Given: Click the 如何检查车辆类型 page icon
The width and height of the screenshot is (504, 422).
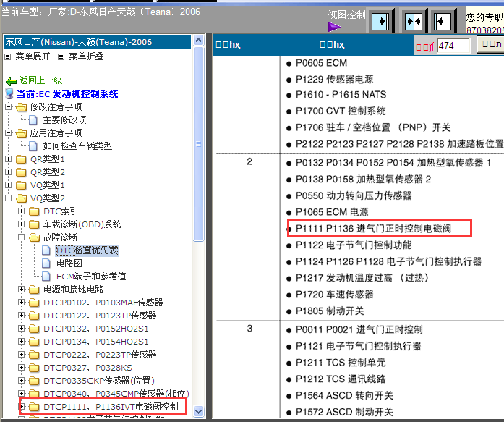Looking at the screenshot, I should click(x=33, y=146).
